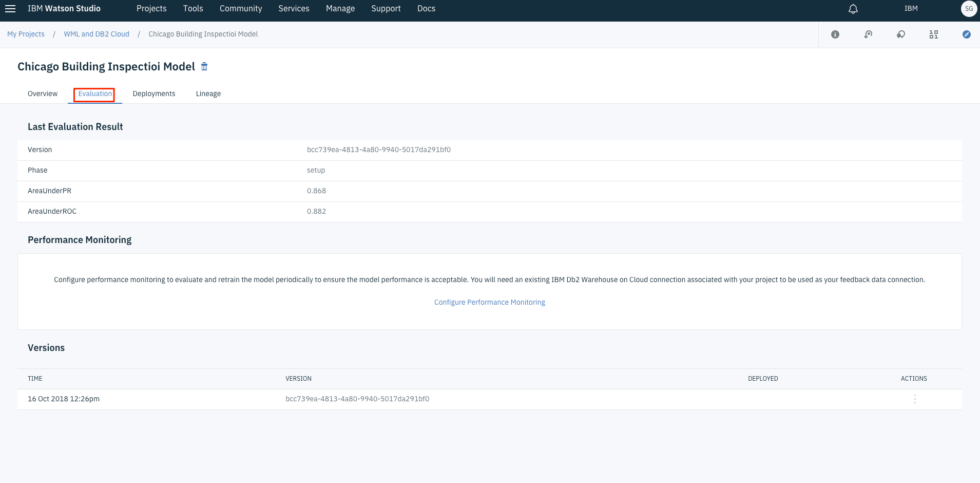Screen dimensions: 980x483
Task: Click version ID in Versions table row
Action: pos(357,399)
